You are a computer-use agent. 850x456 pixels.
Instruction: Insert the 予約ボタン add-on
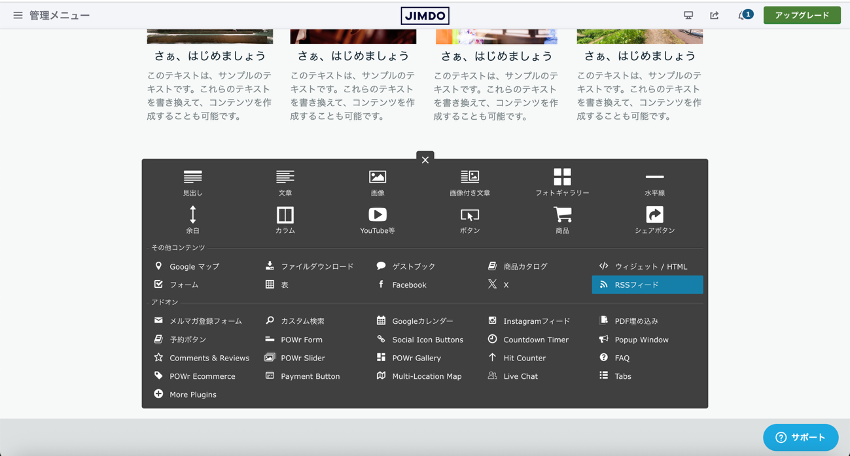coord(181,339)
